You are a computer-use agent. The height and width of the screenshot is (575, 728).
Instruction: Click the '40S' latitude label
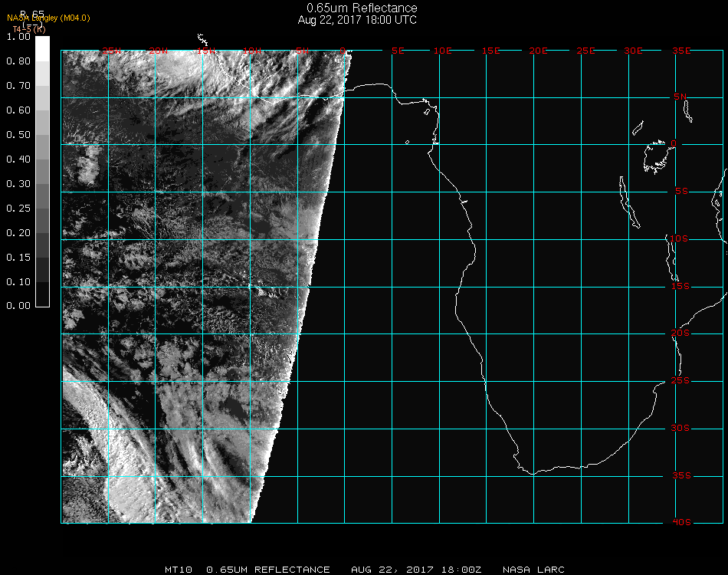click(x=681, y=522)
